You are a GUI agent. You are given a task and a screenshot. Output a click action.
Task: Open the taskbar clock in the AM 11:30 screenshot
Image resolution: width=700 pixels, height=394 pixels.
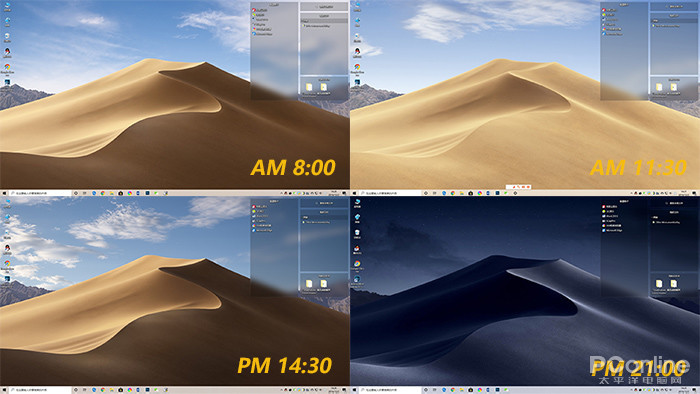684,193
